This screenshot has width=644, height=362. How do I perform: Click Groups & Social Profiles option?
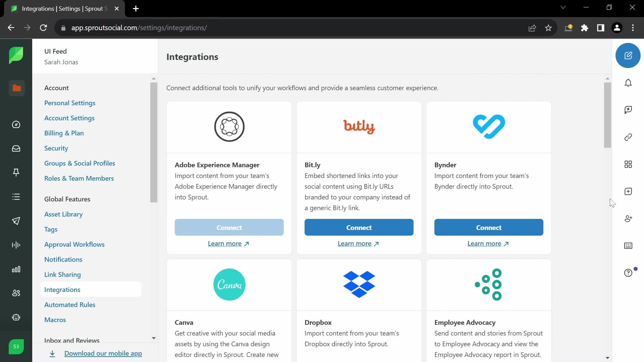click(79, 163)
